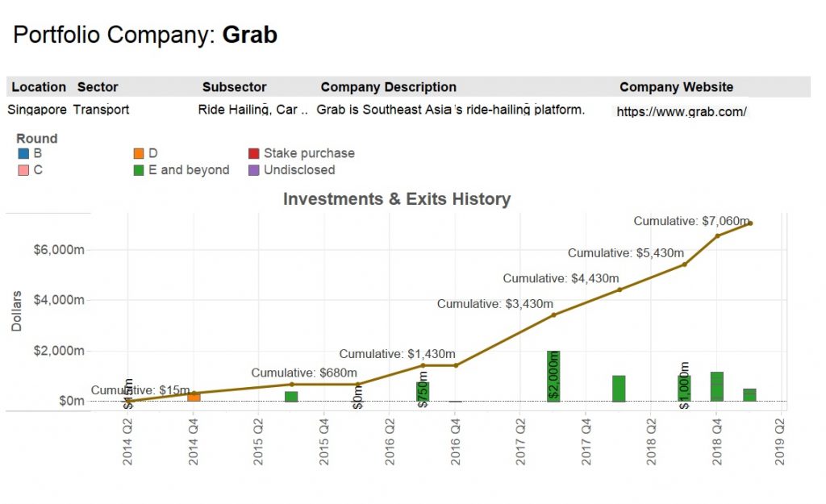Click the Investments & Exits History title
This screenshot has width=826, height=504.
click(396, 199)
